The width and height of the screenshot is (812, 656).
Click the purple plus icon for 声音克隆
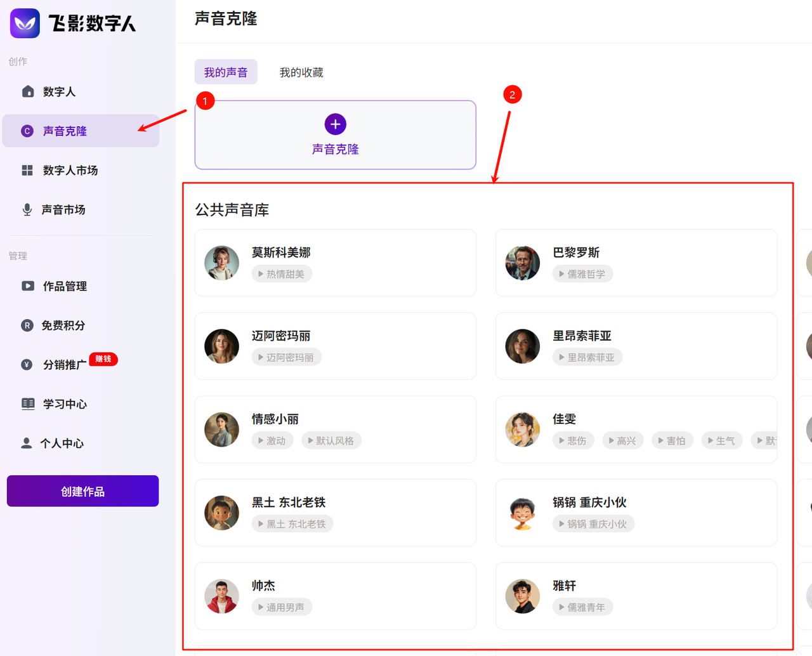[x=335, y=124]
